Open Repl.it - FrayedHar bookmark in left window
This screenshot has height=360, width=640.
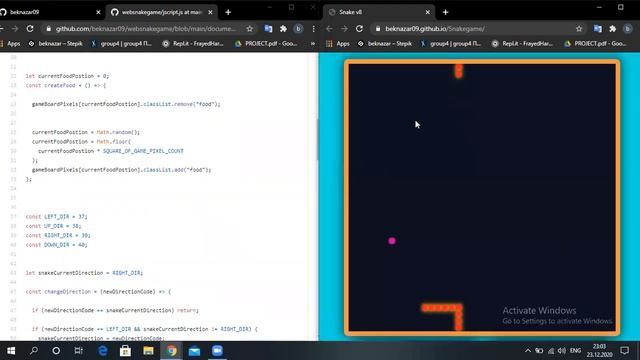(x=193, y=43)
